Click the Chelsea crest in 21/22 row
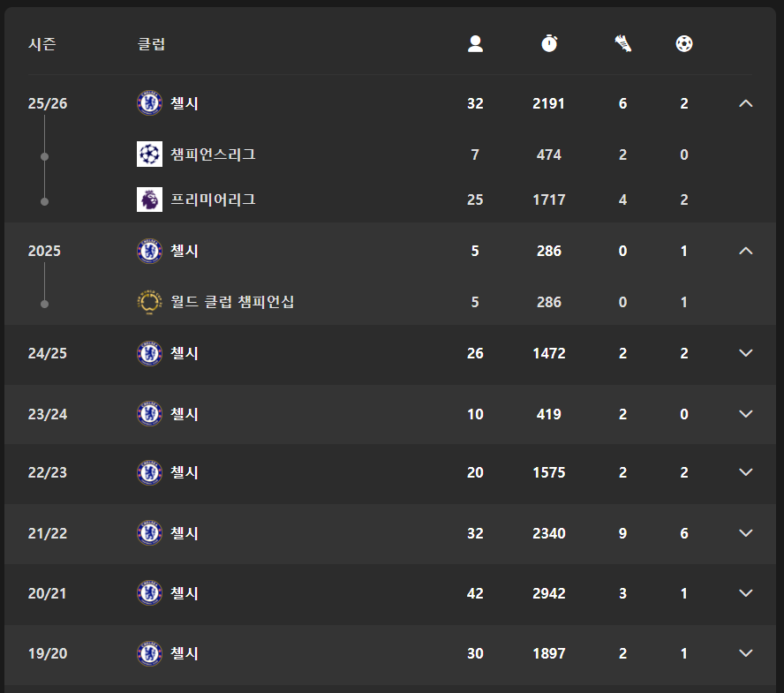Screen dimensions: 784x693 [x=150, y=533]
